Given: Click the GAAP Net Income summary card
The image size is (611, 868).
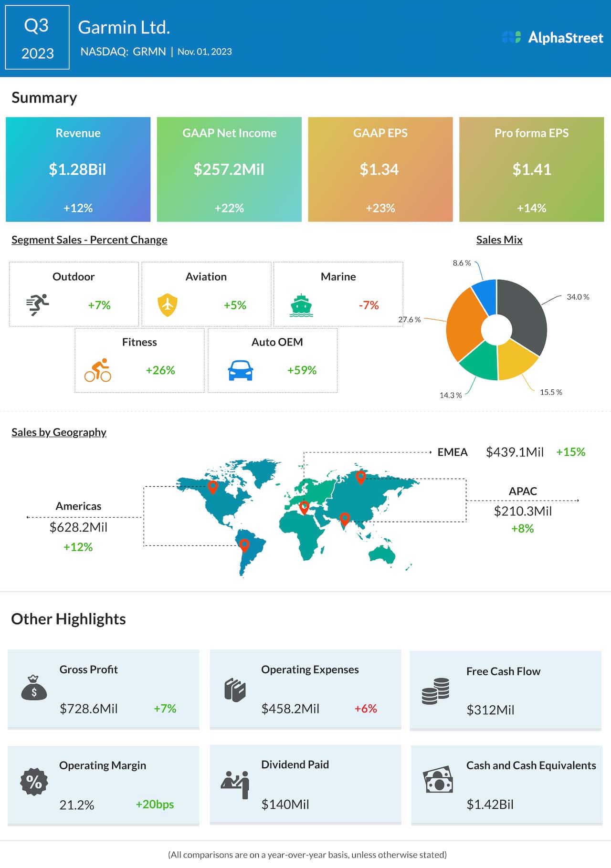Looking at the screenshot, I should tap(229, 169).
